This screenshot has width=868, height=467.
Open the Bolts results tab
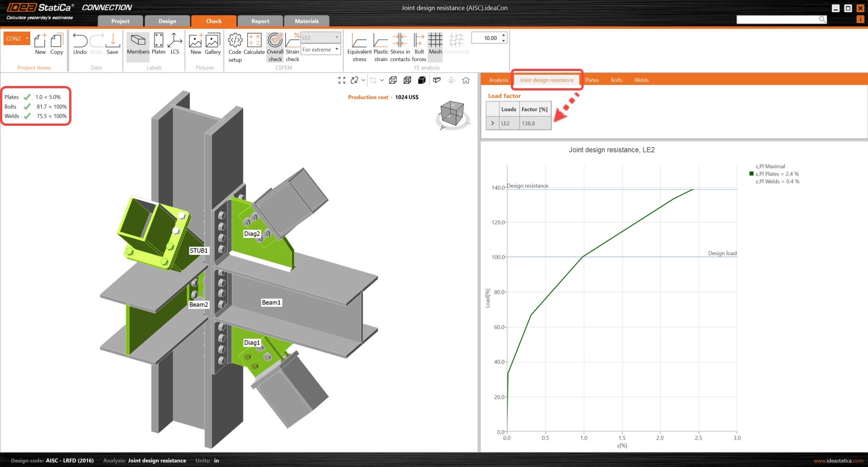(616, 80)
